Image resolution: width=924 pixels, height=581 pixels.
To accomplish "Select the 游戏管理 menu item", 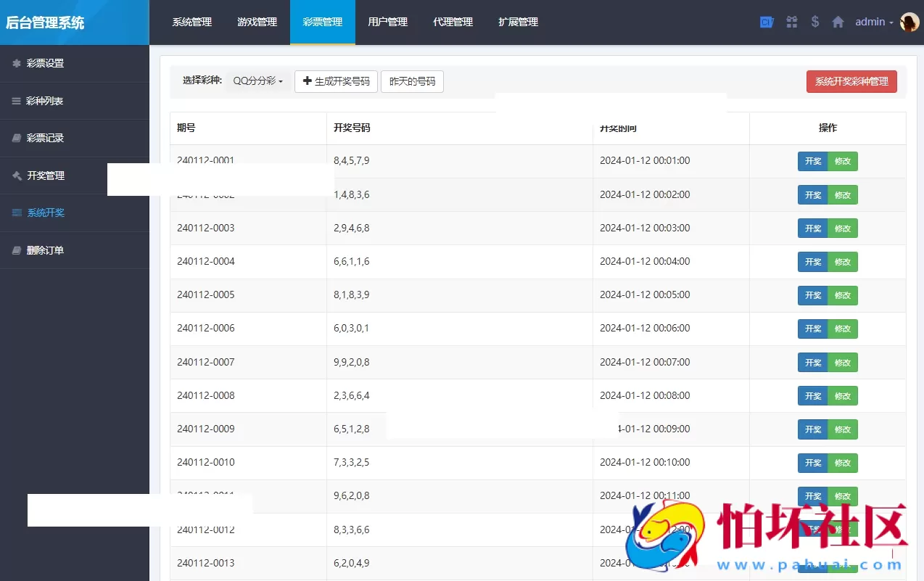I will (257, 22).
